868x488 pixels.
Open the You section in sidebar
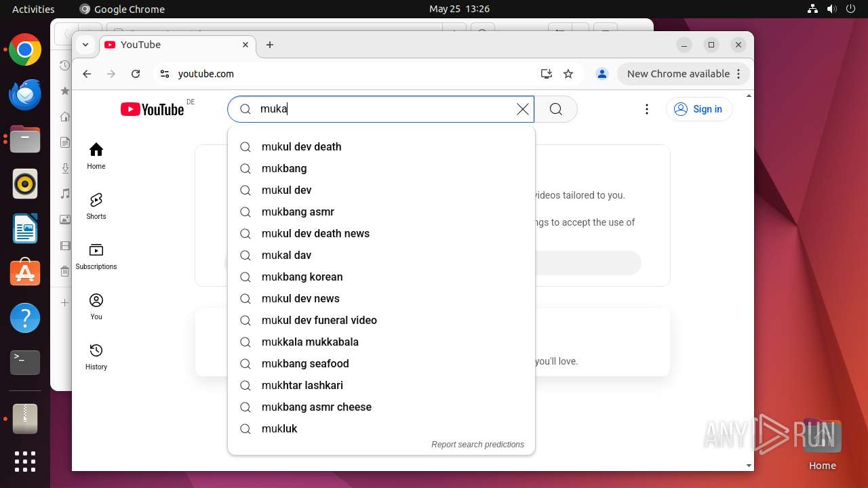[x=96, y=306]
